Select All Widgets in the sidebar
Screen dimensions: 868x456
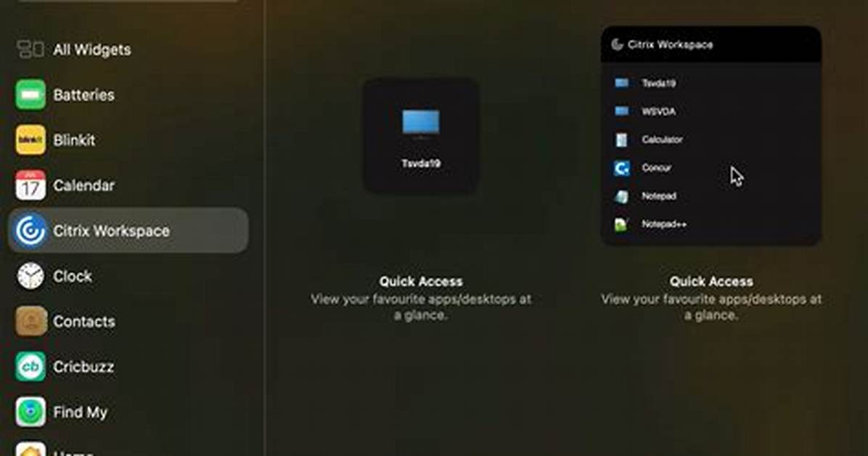[92, 50]
